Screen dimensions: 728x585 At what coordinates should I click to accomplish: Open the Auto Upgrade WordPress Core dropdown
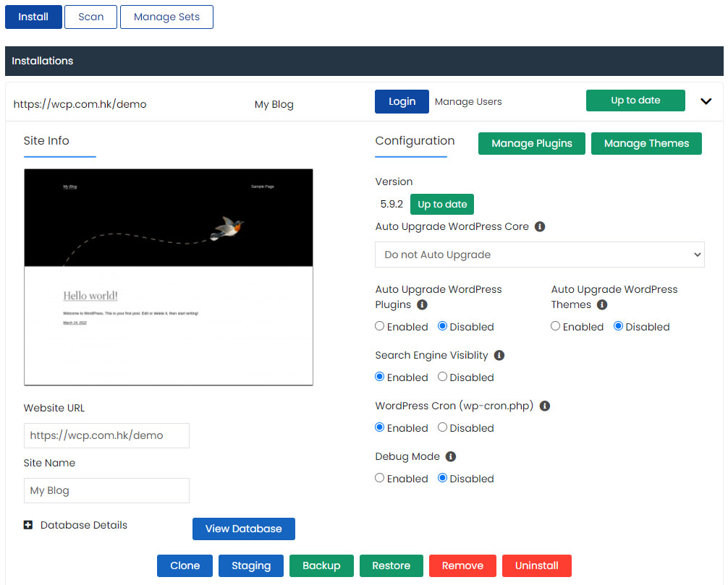click(539, 255)
